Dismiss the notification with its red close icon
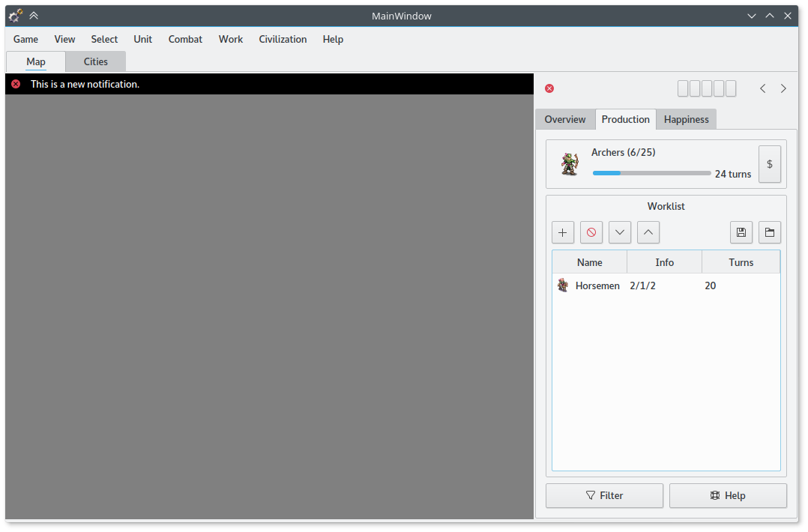 pos(16,84)
